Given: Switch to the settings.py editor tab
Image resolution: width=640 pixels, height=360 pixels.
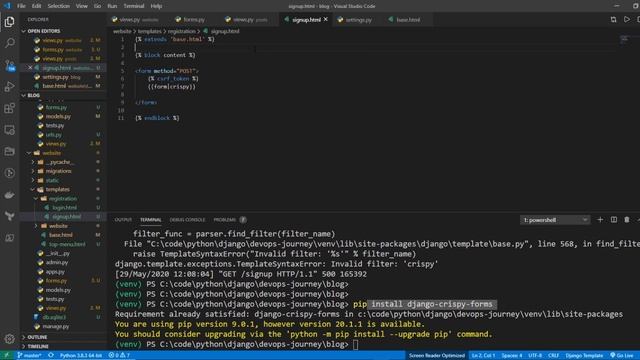Looking at the screenshot, I should (x=358, y=20).
